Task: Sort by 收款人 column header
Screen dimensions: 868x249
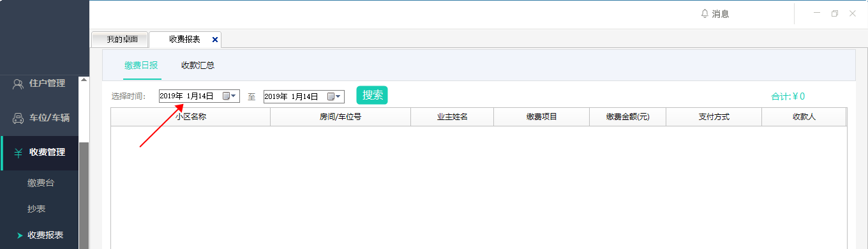Action: (x=804, y=117)
